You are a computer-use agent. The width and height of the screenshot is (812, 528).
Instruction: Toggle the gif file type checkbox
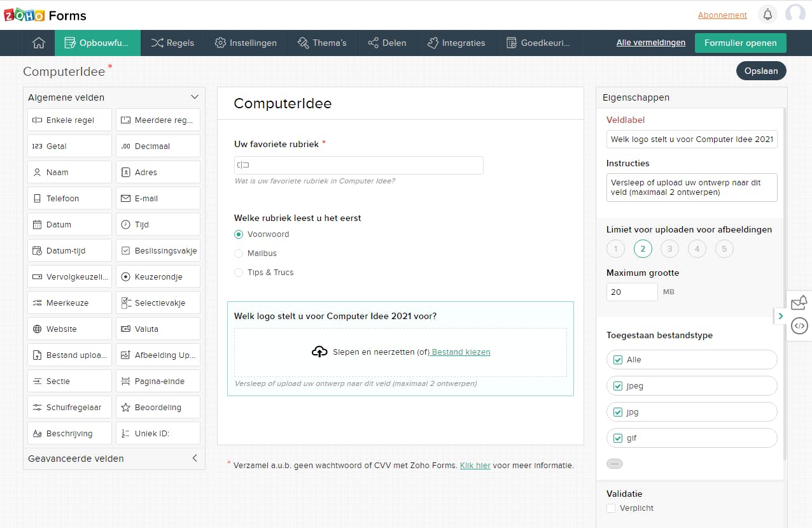617,438
